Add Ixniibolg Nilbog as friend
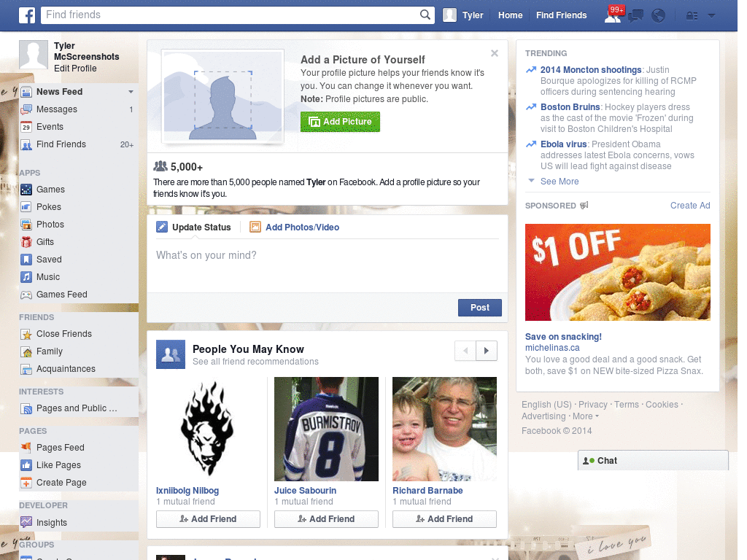 point(208,519)
